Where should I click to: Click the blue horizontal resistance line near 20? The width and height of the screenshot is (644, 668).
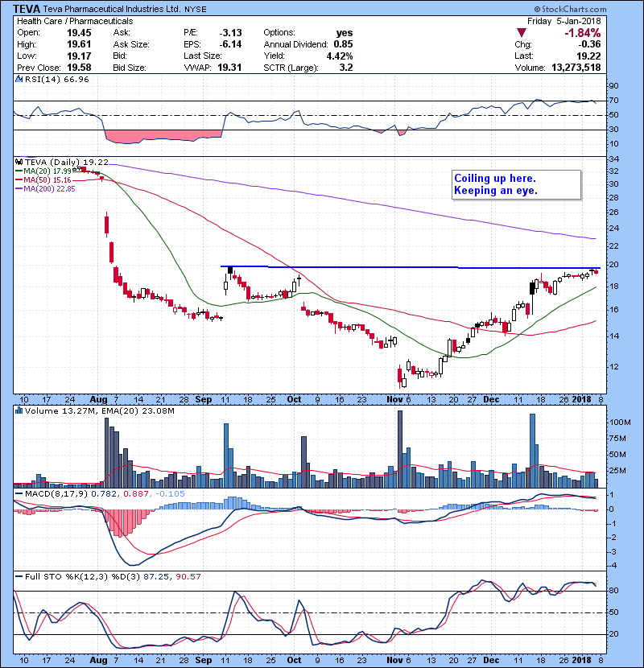click(410, 267)
